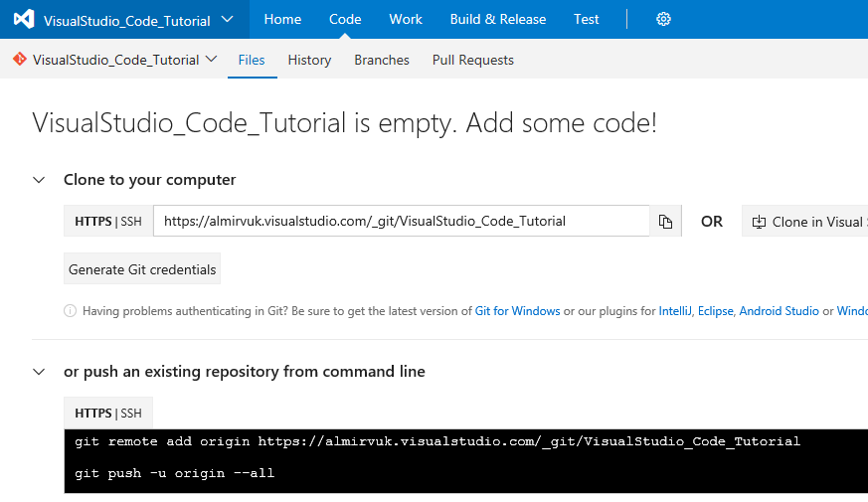Switch to the History tab

[309, 60]
